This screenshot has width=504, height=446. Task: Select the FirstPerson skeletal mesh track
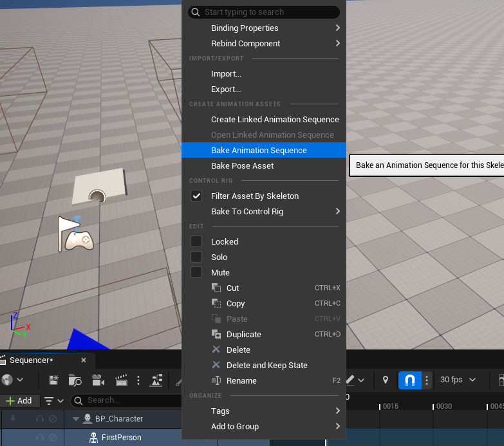tap(121, 438)
